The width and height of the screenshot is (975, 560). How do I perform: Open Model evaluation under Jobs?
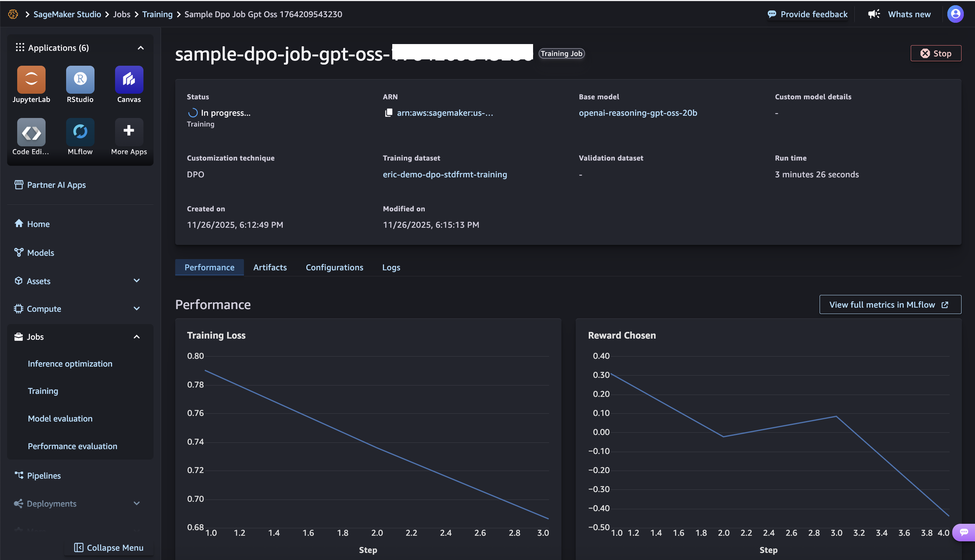tap(60, 419)
